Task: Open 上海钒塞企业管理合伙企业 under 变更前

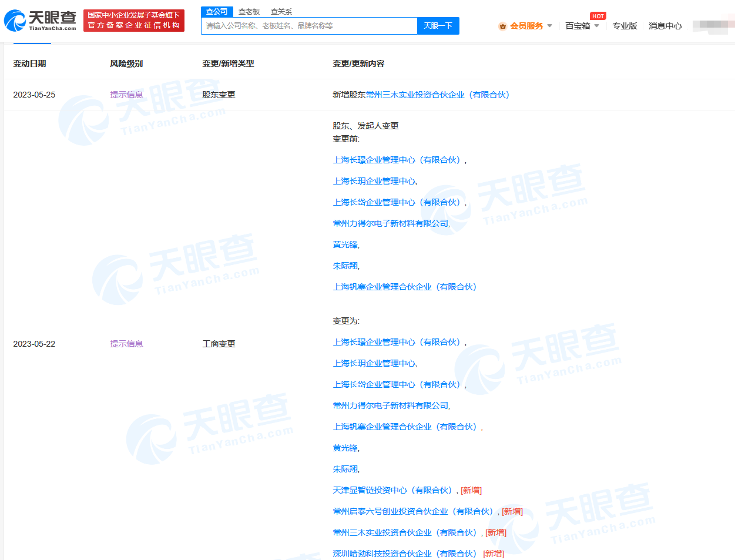Action: point(405,287)
